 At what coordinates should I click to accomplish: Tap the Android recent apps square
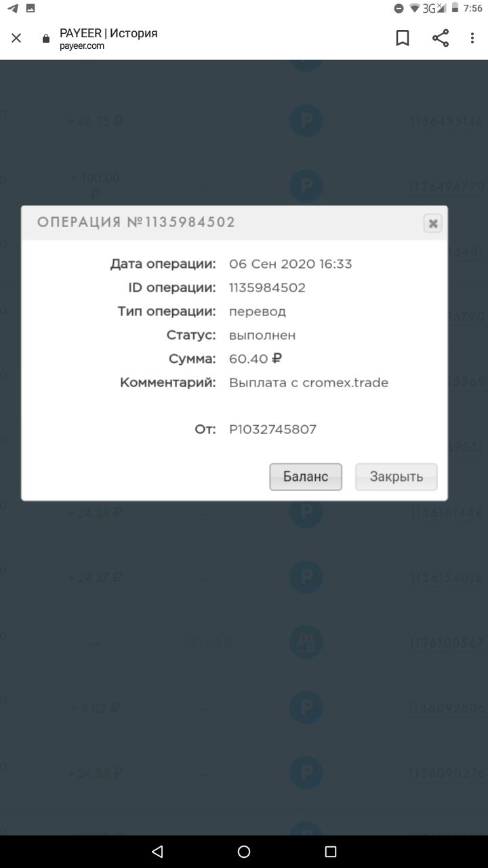331,851
